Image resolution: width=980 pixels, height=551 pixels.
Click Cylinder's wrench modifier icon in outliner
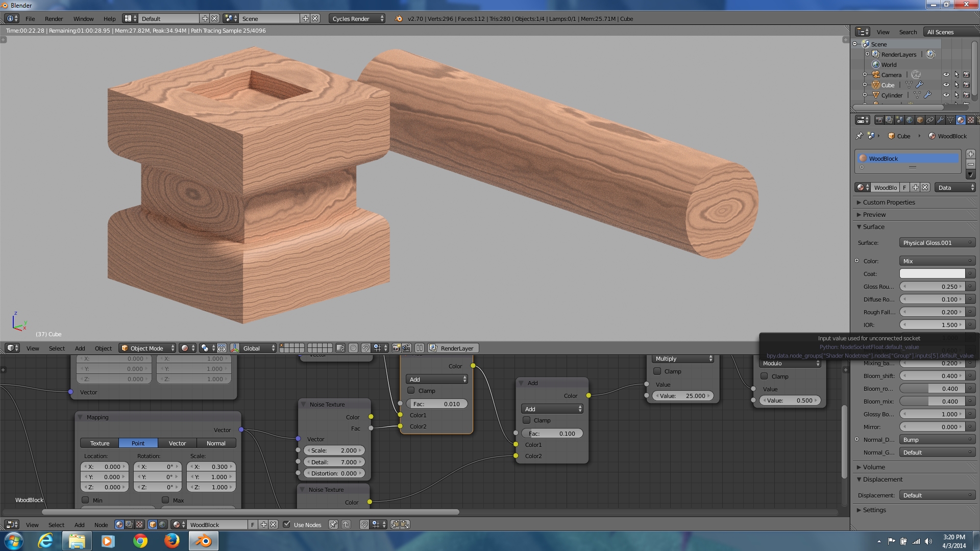coord(927,95)
